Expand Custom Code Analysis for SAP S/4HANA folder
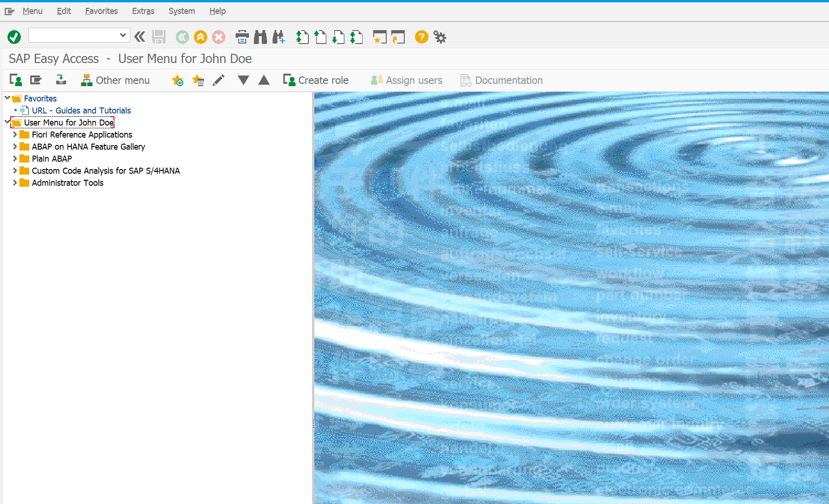Image resolution: width=829 pixels, height=504 pixels. [x=15, y=170]
